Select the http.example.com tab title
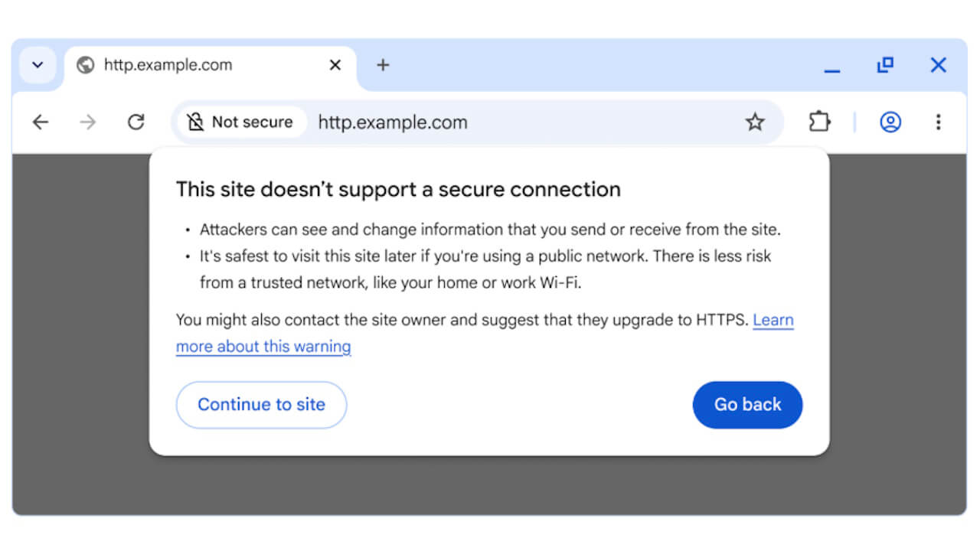 tap(168, 65)
